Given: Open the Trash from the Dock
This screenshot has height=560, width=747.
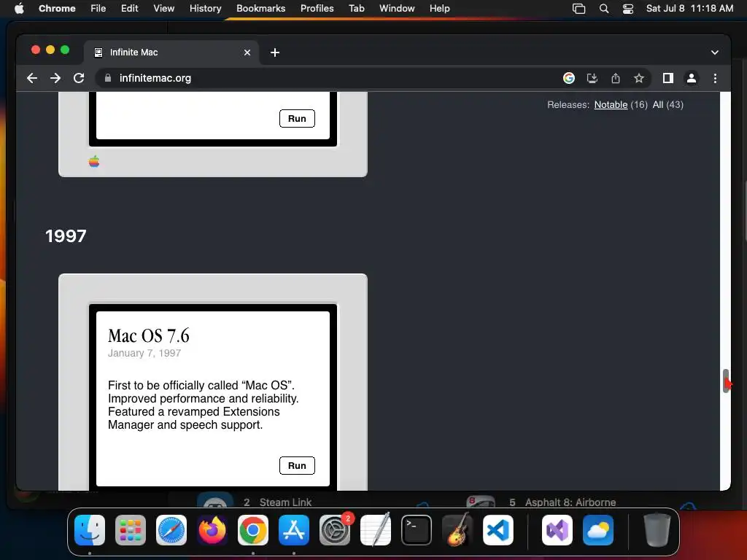Looking at the screenshot, I should [x=657, y=529].
